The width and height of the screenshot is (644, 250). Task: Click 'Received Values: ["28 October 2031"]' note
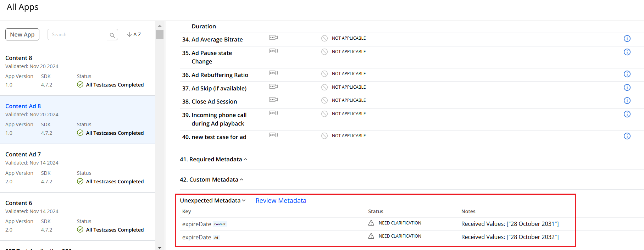point(510,224)
